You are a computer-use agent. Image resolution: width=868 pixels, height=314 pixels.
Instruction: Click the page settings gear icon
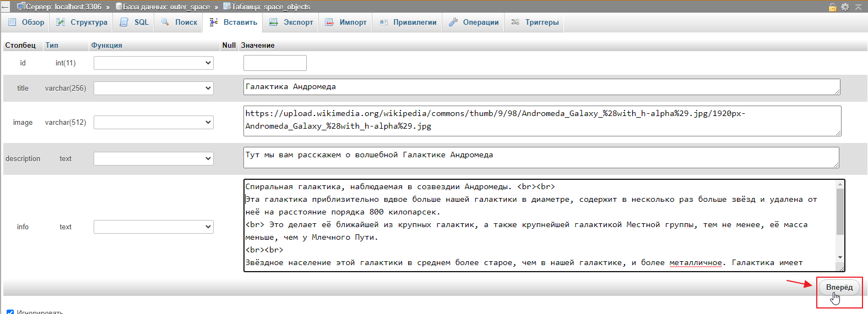tap(845, 7)
